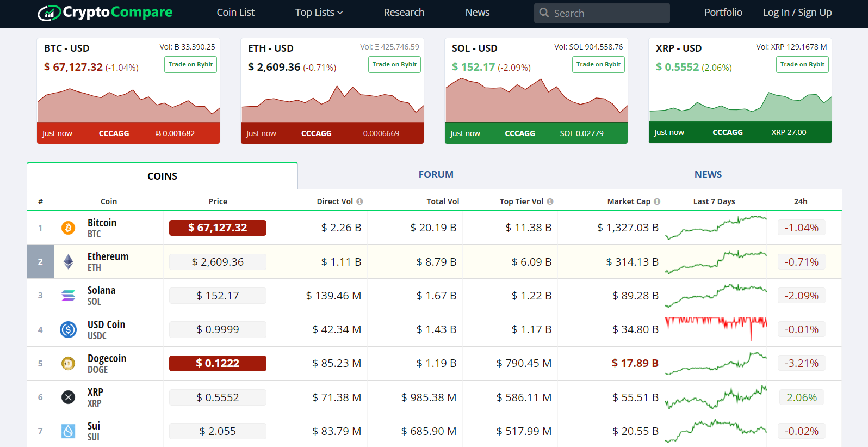Click Log In / Sign Up

[797, 13]
